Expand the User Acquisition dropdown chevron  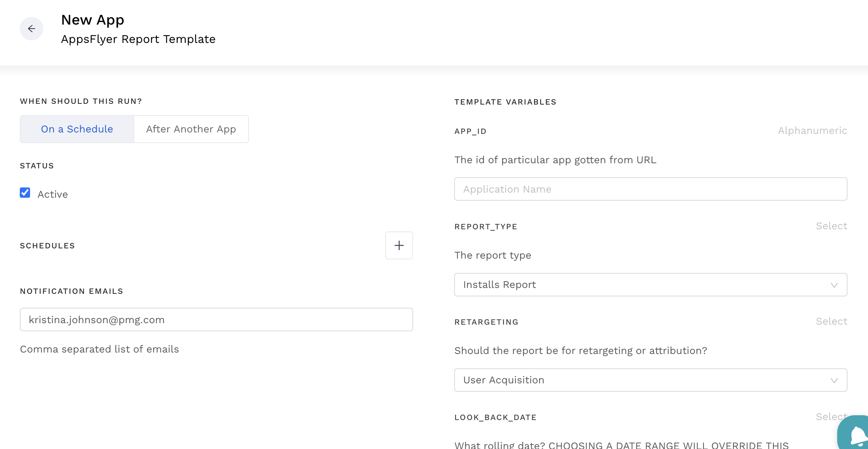[x=835, y=380]
